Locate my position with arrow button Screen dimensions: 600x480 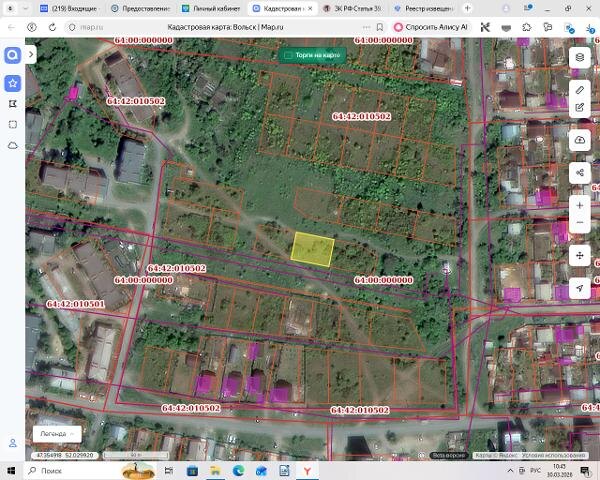[580, 288]
